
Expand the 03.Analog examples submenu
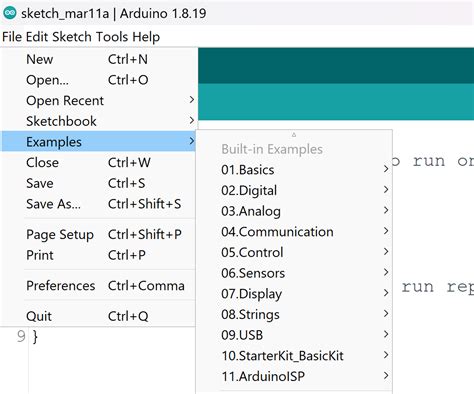pyautogui.click(x=294, y=211)
